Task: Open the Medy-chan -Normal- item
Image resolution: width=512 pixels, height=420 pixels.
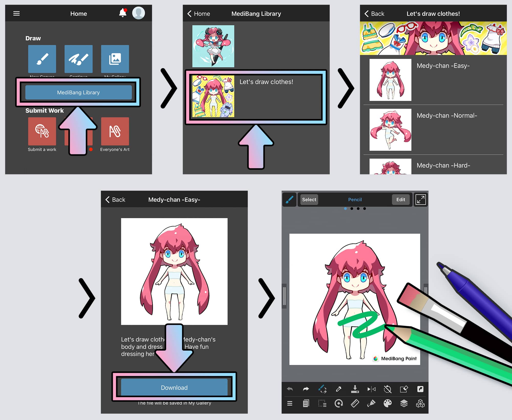Action: coord(433,130)
